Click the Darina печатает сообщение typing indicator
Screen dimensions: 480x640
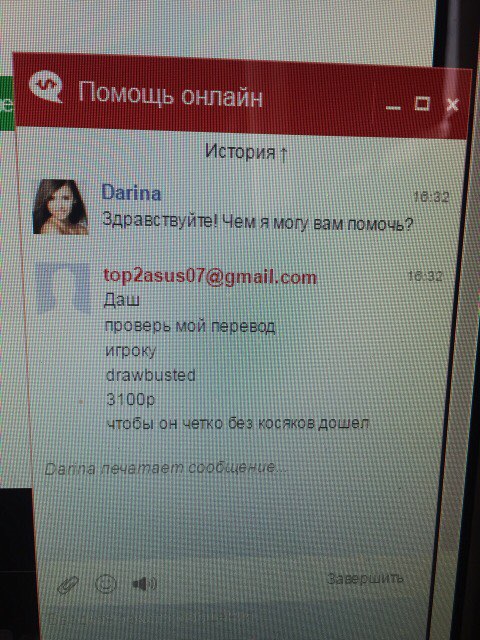coord(165,468)
